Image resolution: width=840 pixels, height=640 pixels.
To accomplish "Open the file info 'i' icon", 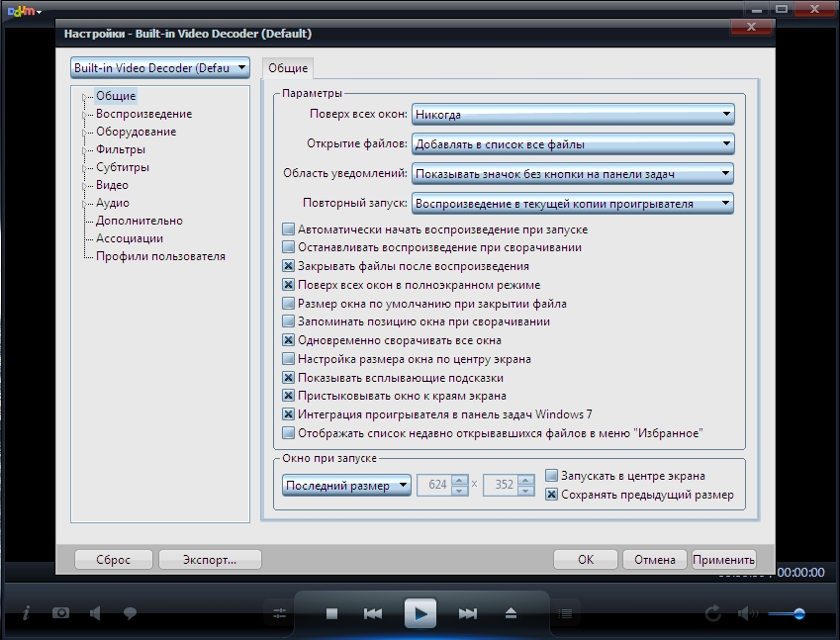I will (26, 613).
